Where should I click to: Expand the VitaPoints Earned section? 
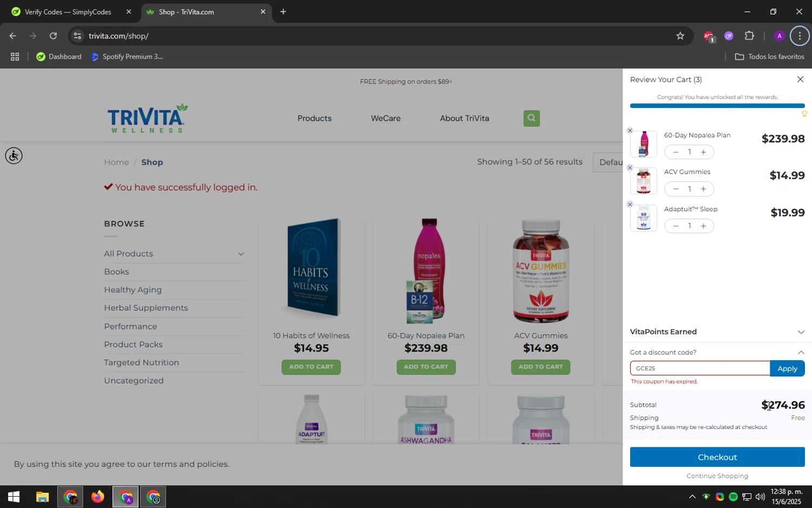pyautogui.click(x=717, y=332)
